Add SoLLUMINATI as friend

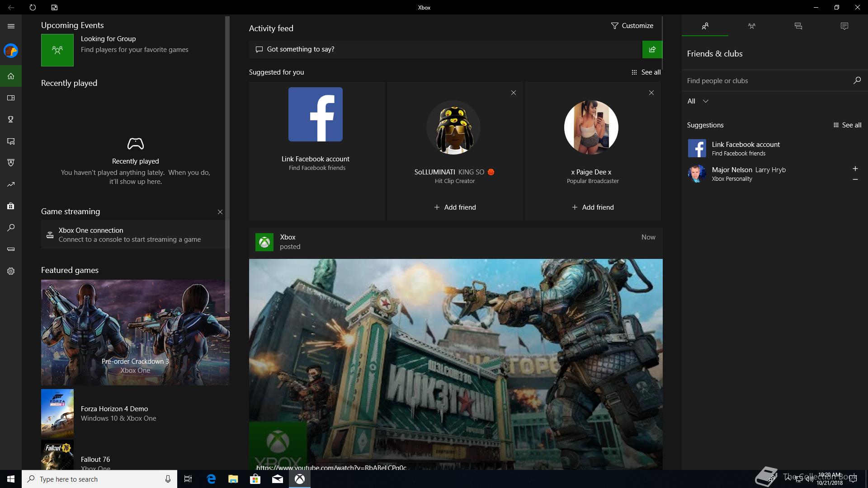pos(455,207)
